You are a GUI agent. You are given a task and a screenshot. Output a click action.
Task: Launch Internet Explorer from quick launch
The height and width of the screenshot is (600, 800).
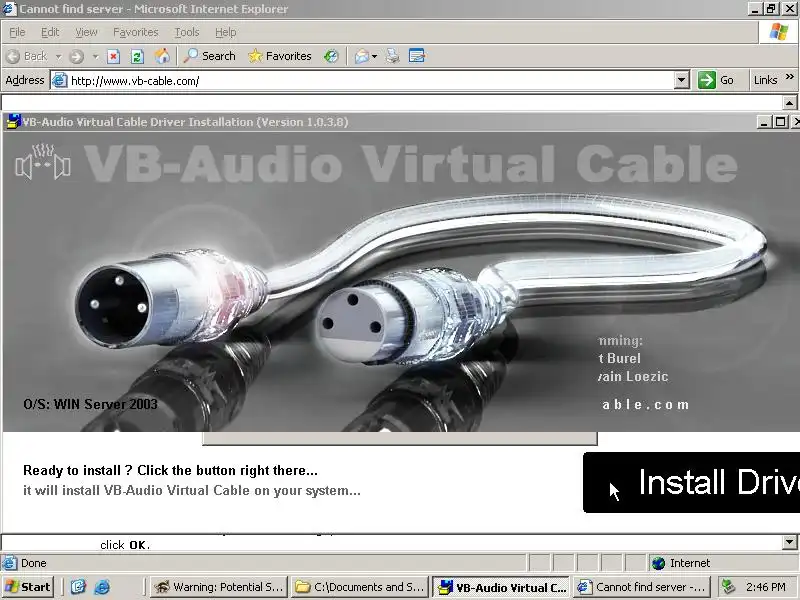(102, 587)
